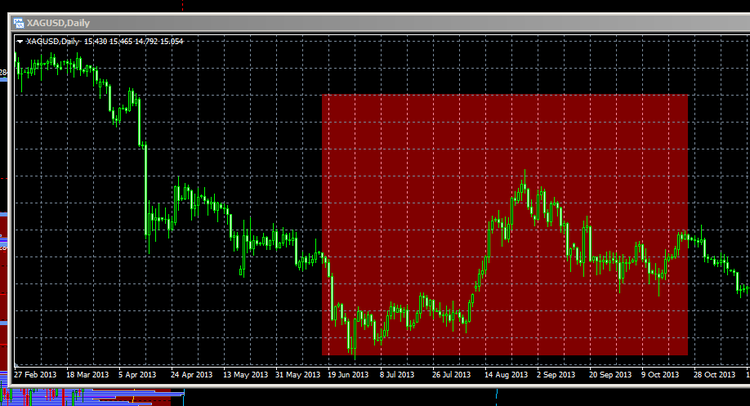The height and width of the screenshot is (406, 750).
Task: Click the 24 Apr 2013 date label
Action: click(191, 374)
